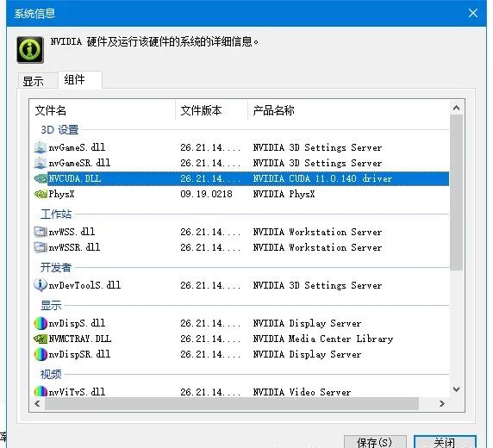Click the 关闭 button
Viewport: 493px width, 448px height.
coord(445,442)
